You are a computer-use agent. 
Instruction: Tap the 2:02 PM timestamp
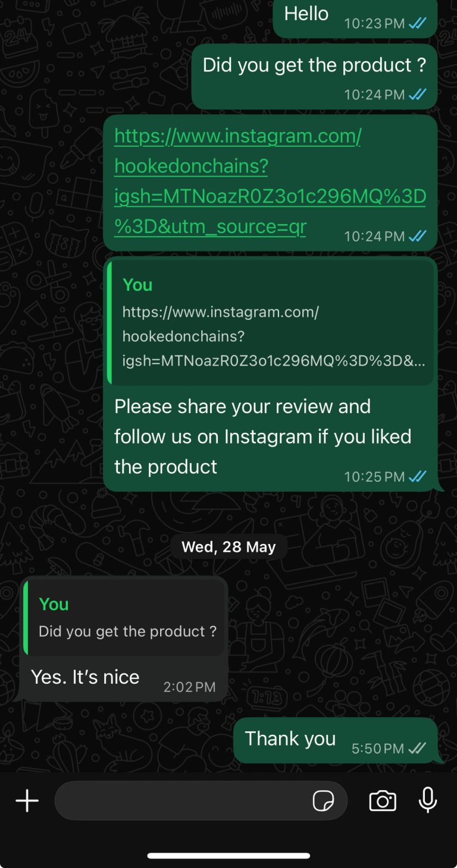pos(189,687)
